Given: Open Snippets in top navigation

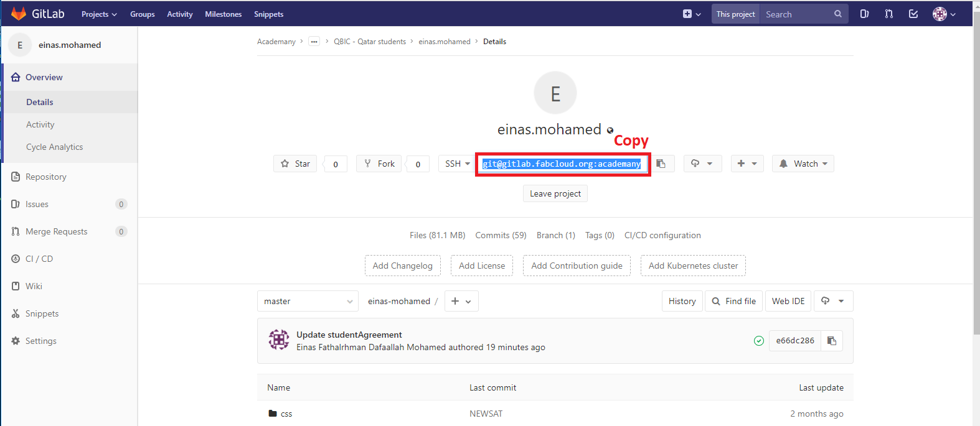Looking at the screenshot, I should 269,14.
